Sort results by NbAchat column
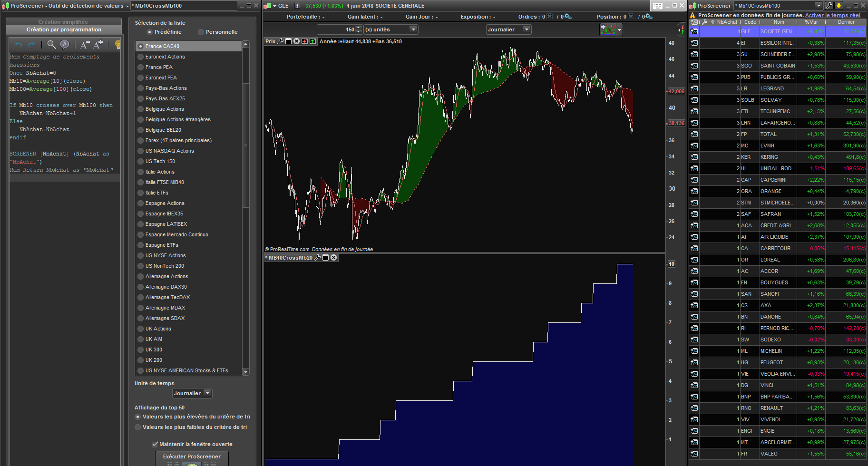868x466 pixels. pyautogui.click(x=727, y=22)
